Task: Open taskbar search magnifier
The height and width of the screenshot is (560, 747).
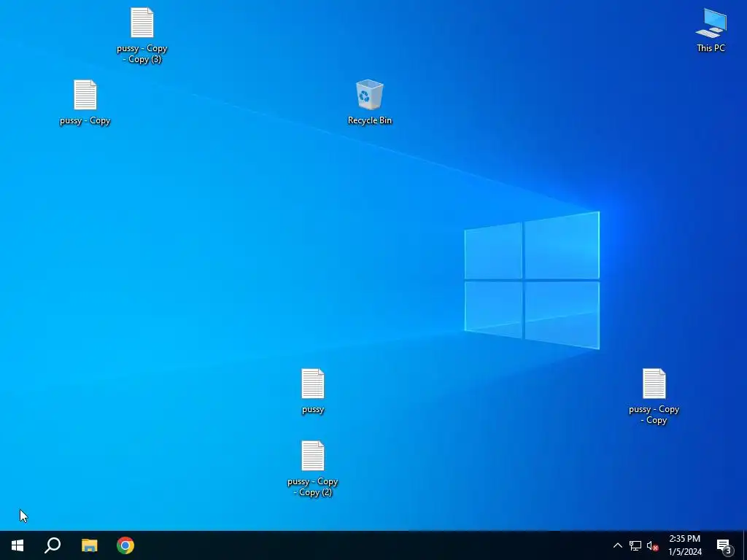Action: click(53, 545)
